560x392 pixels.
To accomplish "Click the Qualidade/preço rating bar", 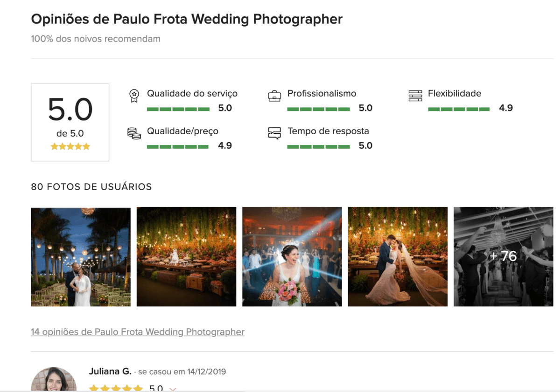I will 178,147.
